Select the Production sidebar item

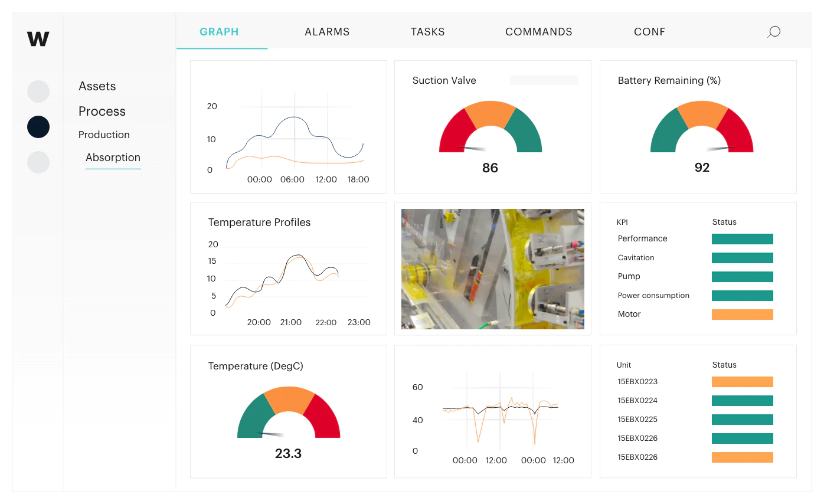coord(104,135)
